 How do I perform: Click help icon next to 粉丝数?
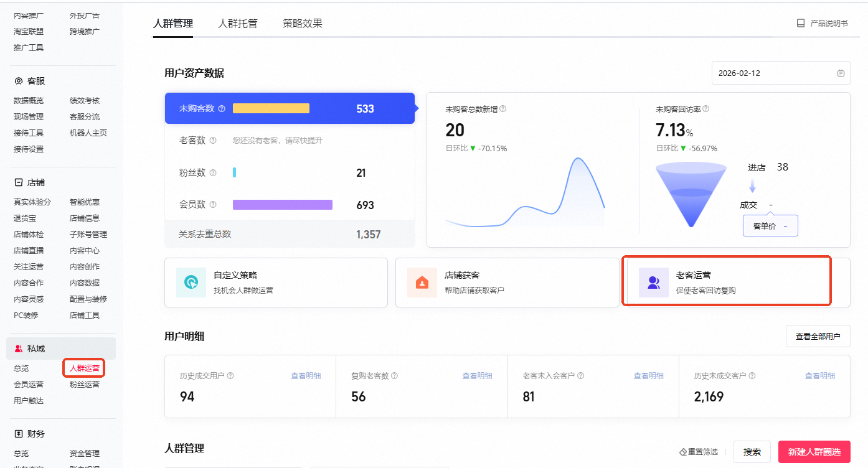pos(213,173)
